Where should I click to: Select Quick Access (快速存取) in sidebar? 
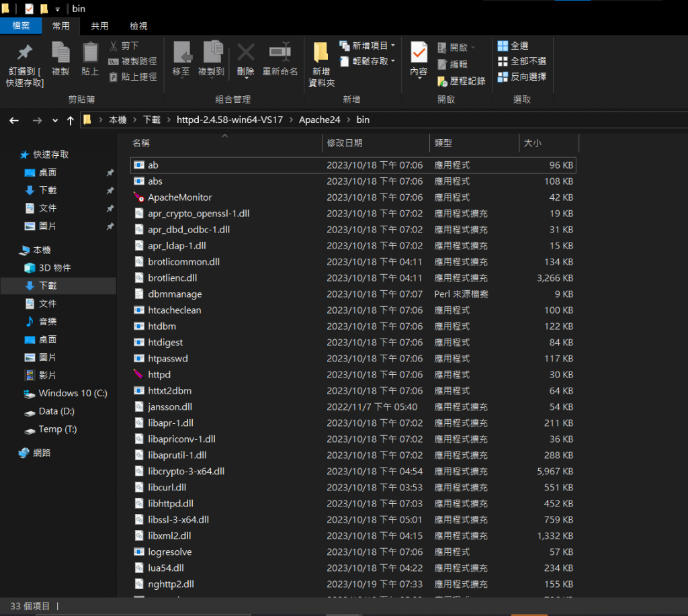click(44, 155)
